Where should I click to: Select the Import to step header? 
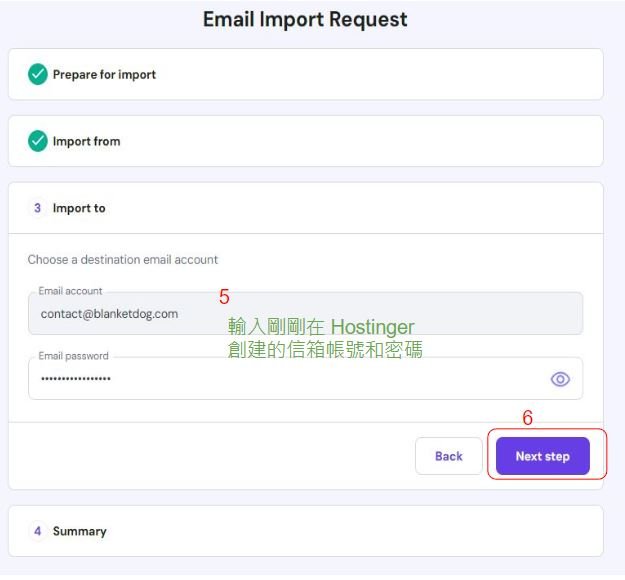click(306, 208)
